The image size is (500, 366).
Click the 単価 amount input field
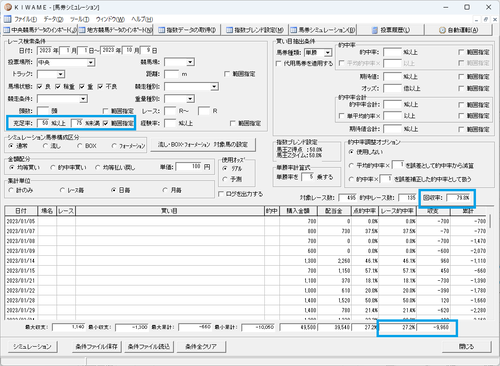click(189, 167)
